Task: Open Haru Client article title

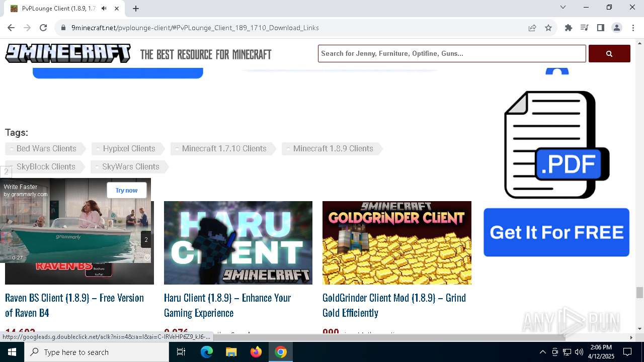Action: point(227,305)
